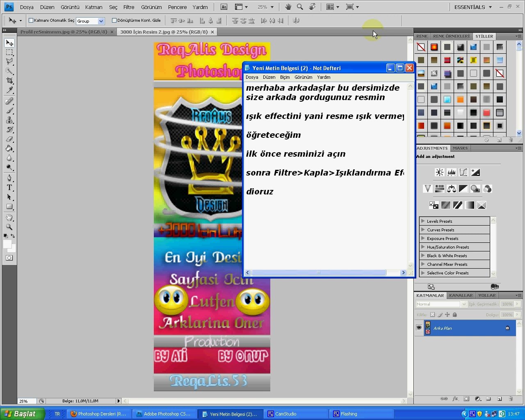
Task: Select the Eyedropper tool
Action: click(x=9, y=90)
